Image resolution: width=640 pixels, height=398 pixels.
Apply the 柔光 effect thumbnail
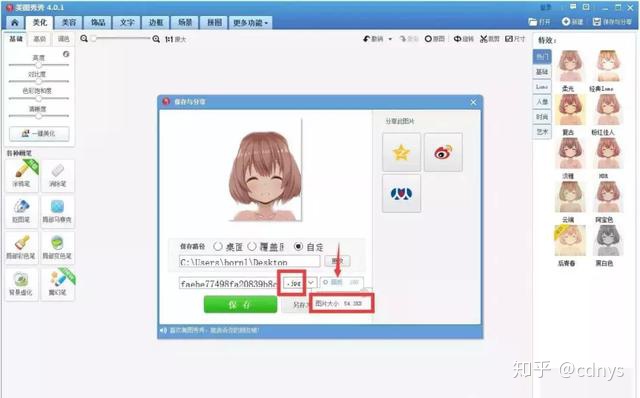570,66
